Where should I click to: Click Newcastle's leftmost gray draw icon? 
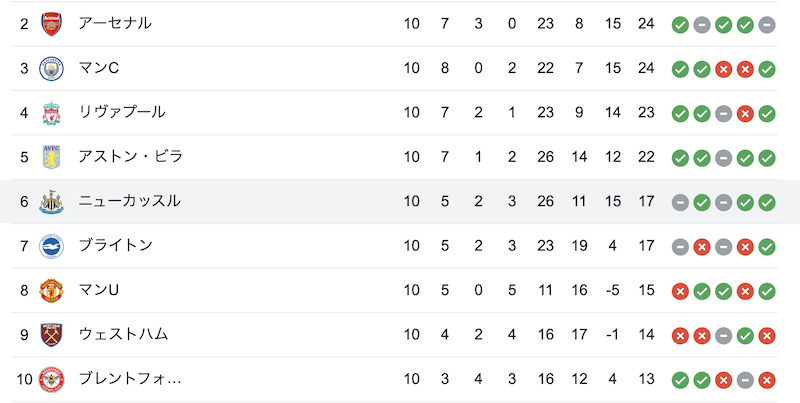[x=680, y=202]
